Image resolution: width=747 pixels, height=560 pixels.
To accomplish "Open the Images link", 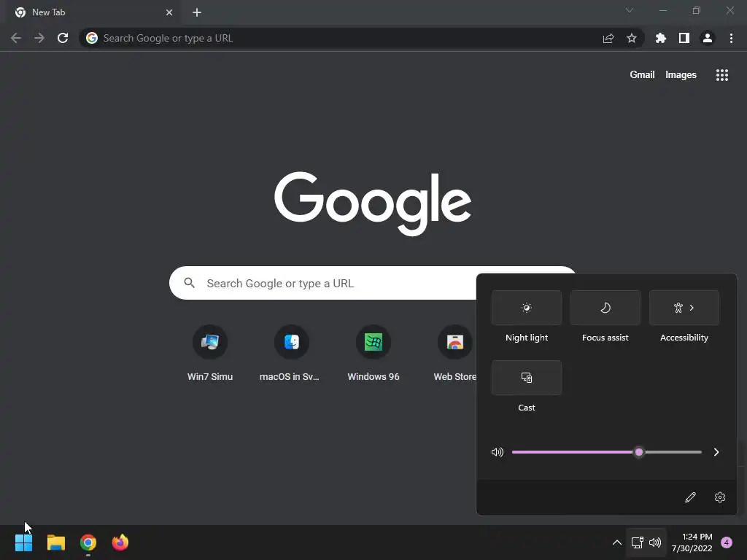I will [x=681, y=75].
